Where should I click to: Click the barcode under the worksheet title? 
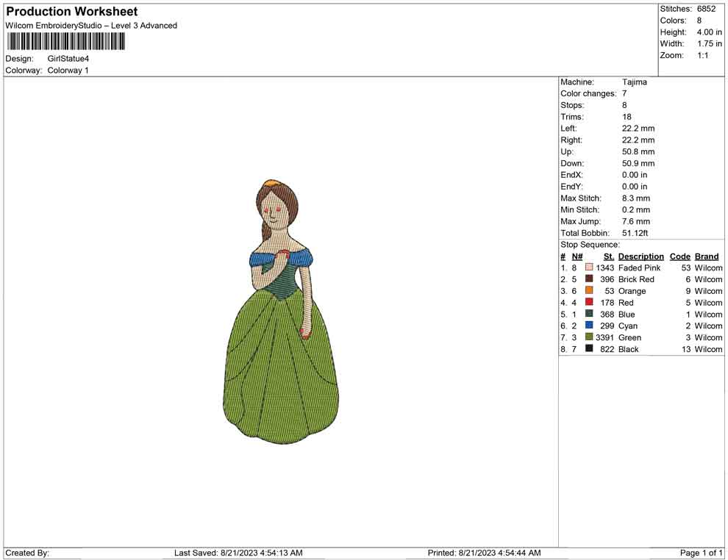[65, 41]
